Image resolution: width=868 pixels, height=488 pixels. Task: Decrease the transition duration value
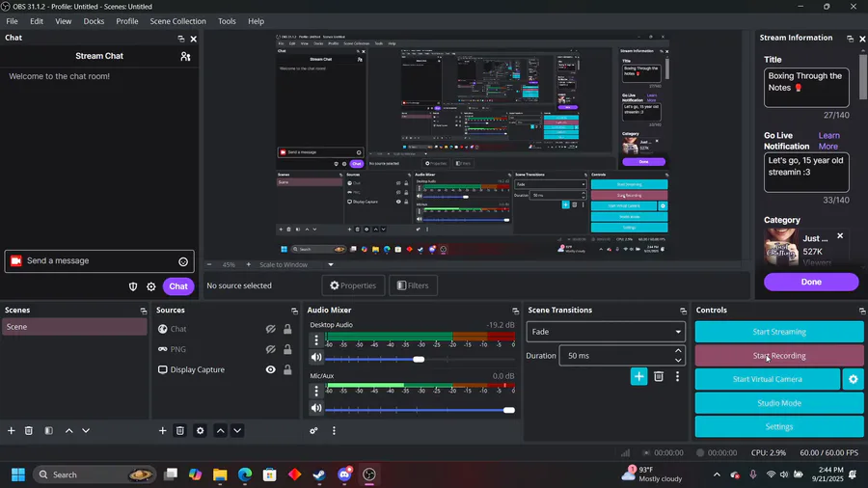[678, 360]
